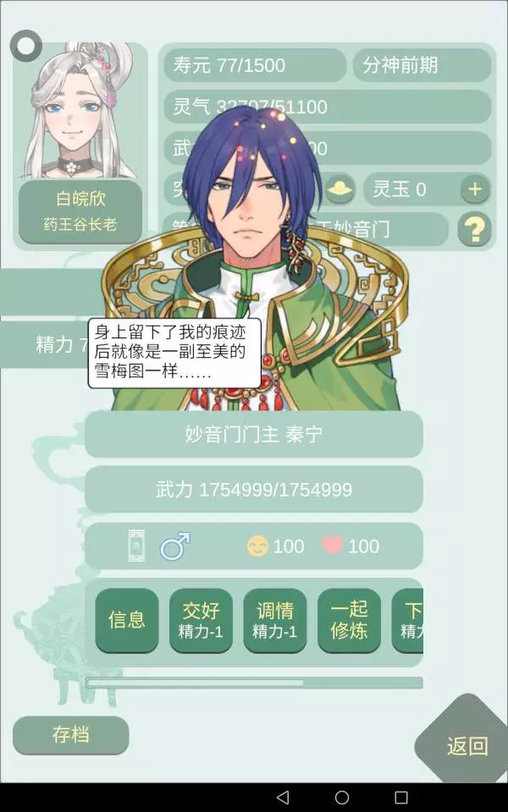Add spirit jade with the plus button
The height and width of the screenshot is (812, 508).
pos(475,189)
